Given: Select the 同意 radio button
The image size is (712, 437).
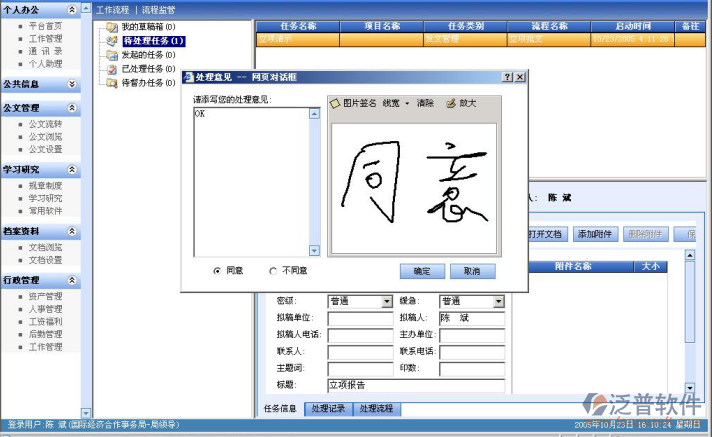Looking at the screenshot, I should click(x=217, y=271).
